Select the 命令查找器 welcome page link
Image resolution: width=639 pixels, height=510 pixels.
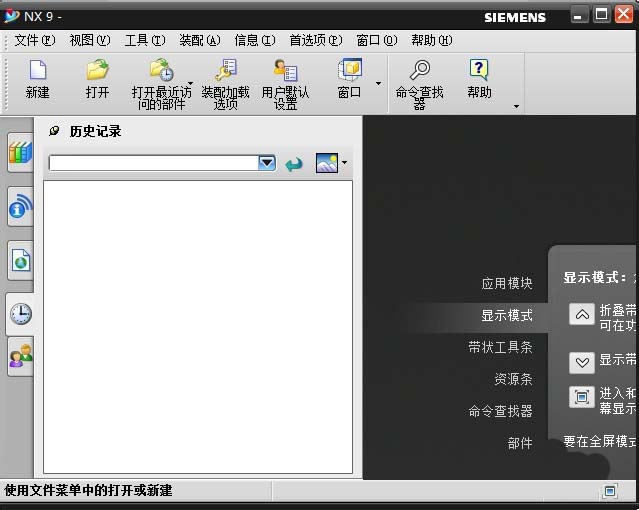tap(500, 411)
